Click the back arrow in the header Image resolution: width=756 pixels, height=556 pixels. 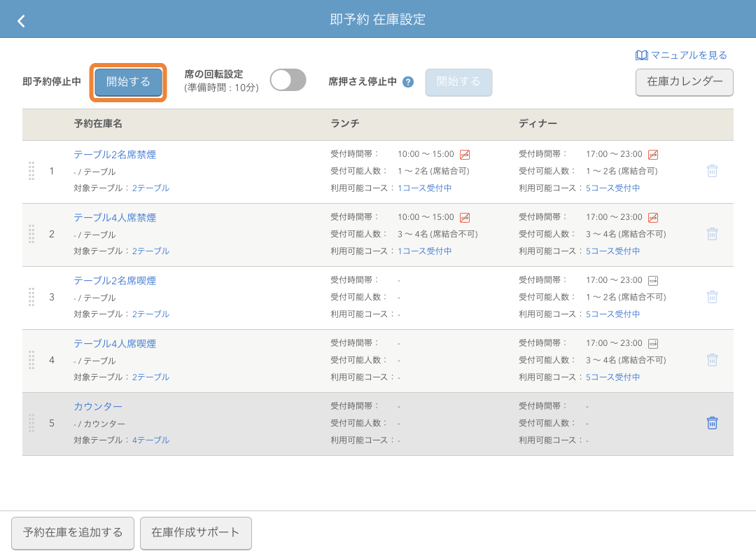coord(21,20)
